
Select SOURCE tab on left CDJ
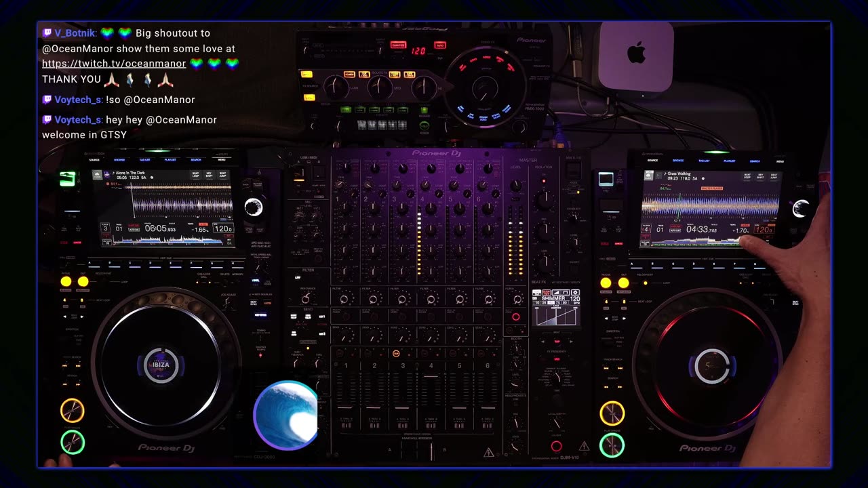pyautogui.click(x=96, y=160)
